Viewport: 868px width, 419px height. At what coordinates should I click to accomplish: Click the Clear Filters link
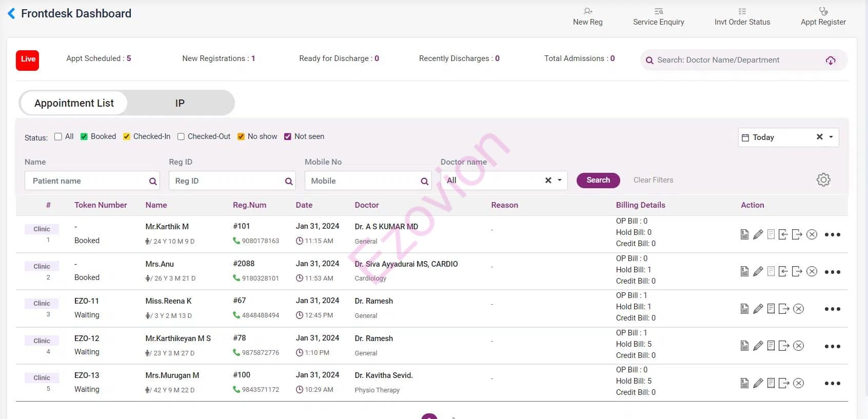[x=653, y=180]
